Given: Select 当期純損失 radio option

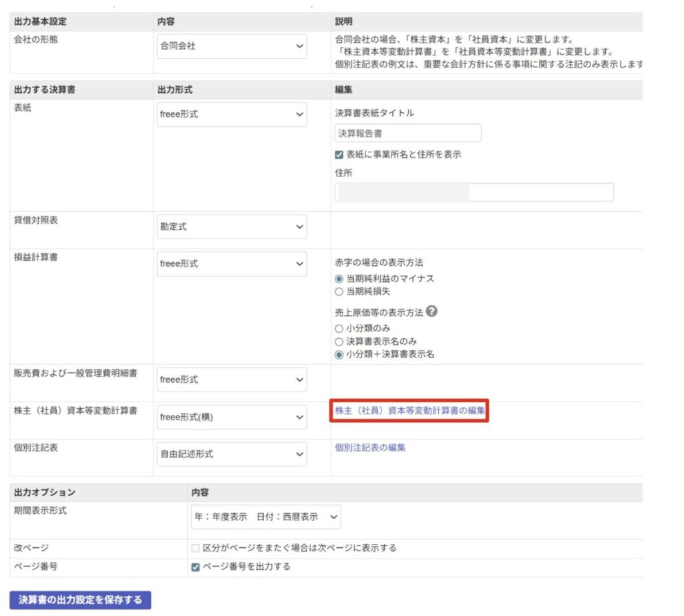Looking at the screenshot, I should coord(339,292).
